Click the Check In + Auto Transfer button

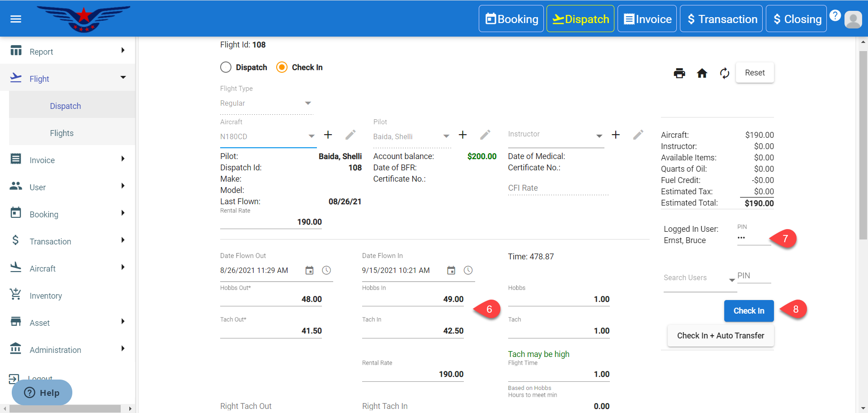tap(721, 336)
